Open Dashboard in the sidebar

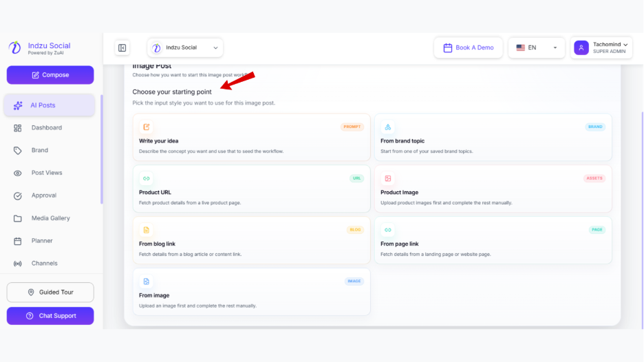[50, 128]
